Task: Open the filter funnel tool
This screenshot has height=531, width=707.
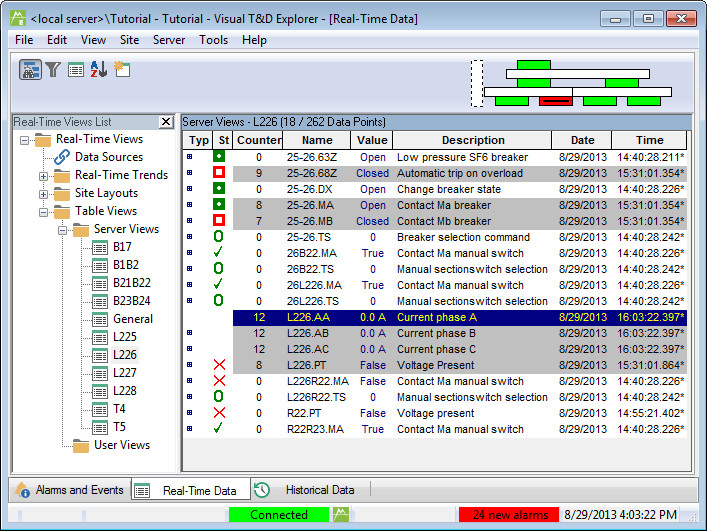Action: tap(53, 69)
